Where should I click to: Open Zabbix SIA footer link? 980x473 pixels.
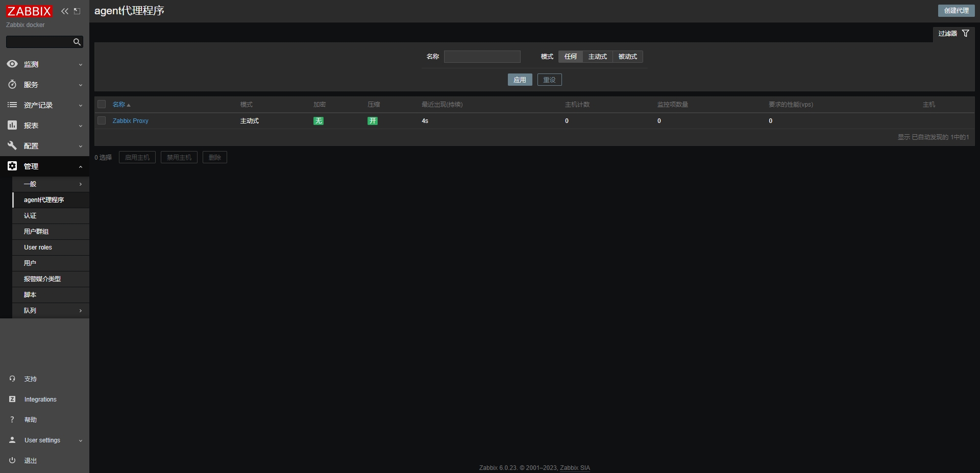point(575,468)
